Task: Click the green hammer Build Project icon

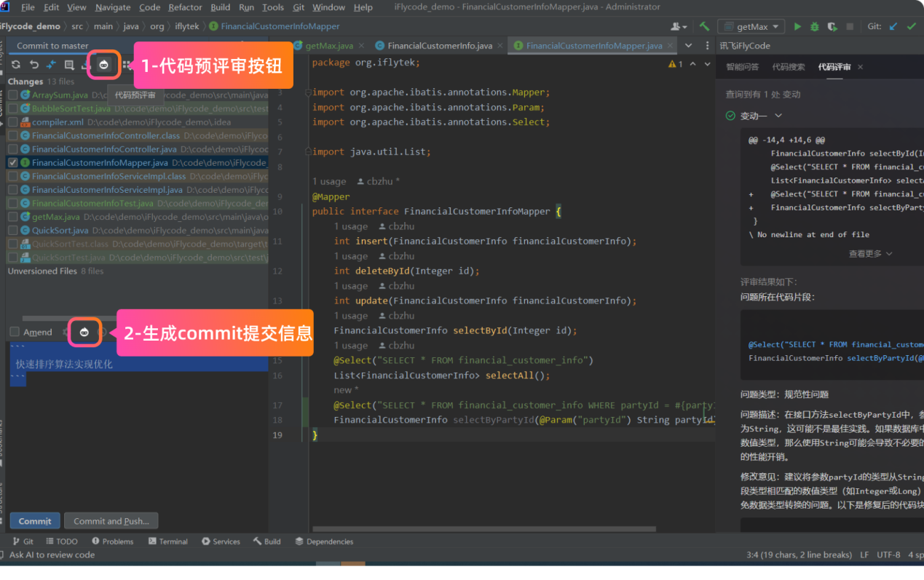Action: pyautogui.click(x=704, y=26)
